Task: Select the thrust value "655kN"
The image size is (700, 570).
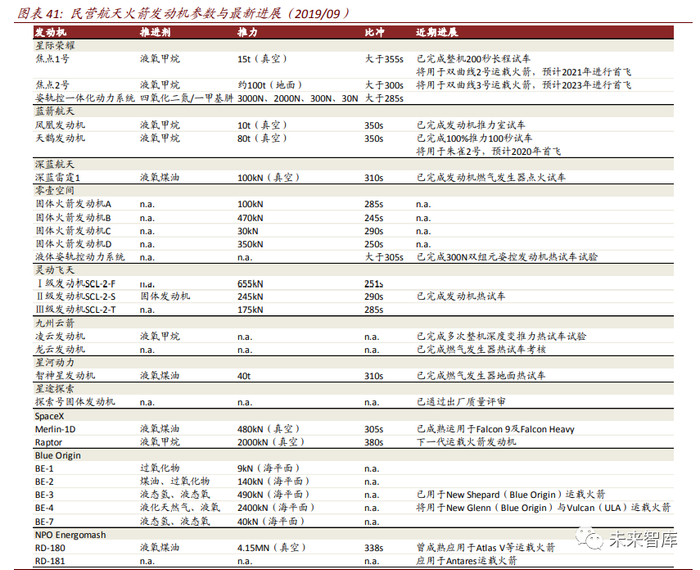Action: (250, 284)
